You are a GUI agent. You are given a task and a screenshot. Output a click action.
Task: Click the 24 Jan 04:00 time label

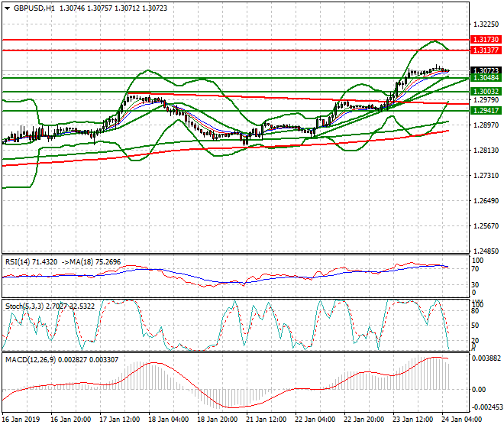(463, 420)
